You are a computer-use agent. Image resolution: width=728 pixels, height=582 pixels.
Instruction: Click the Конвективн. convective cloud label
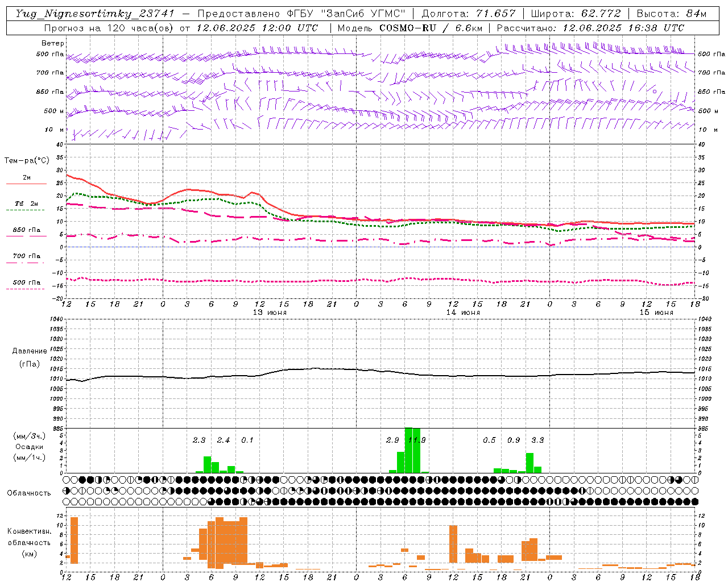point(29,531)
